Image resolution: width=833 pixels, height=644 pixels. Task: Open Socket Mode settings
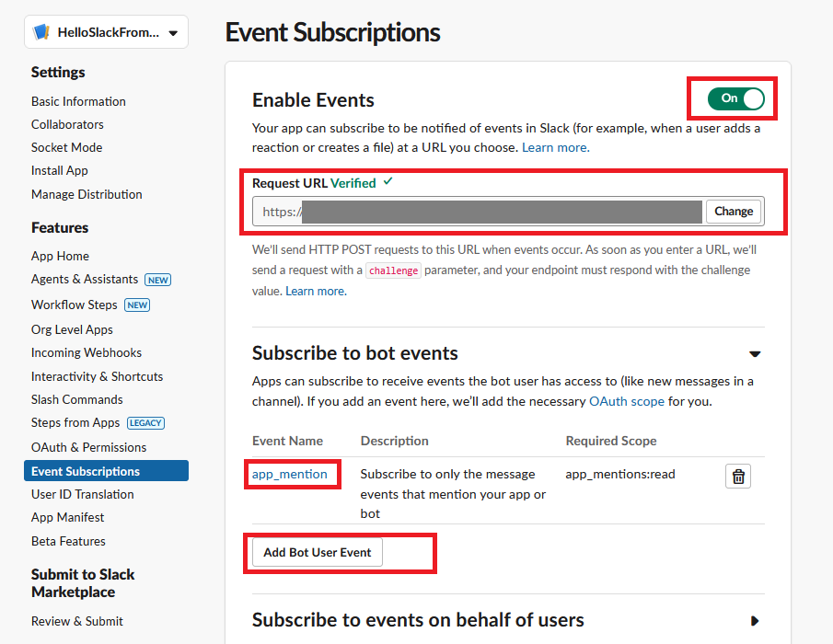[67, 147]
